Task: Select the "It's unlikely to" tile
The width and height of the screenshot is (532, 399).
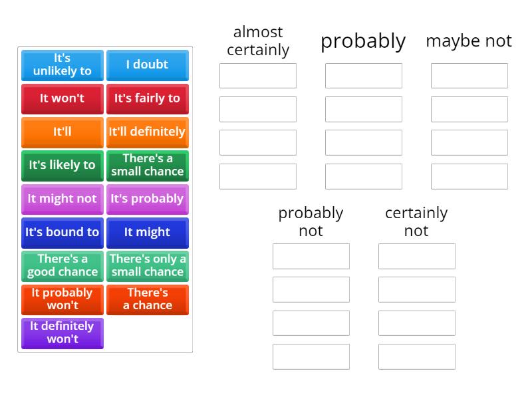Action: 62,65
